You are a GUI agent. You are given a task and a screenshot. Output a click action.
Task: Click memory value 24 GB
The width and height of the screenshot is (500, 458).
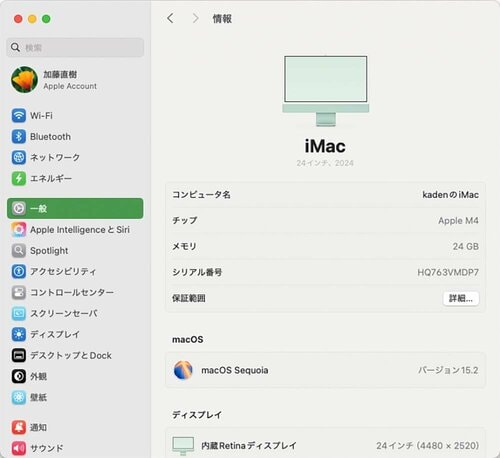tap(466, 246)
